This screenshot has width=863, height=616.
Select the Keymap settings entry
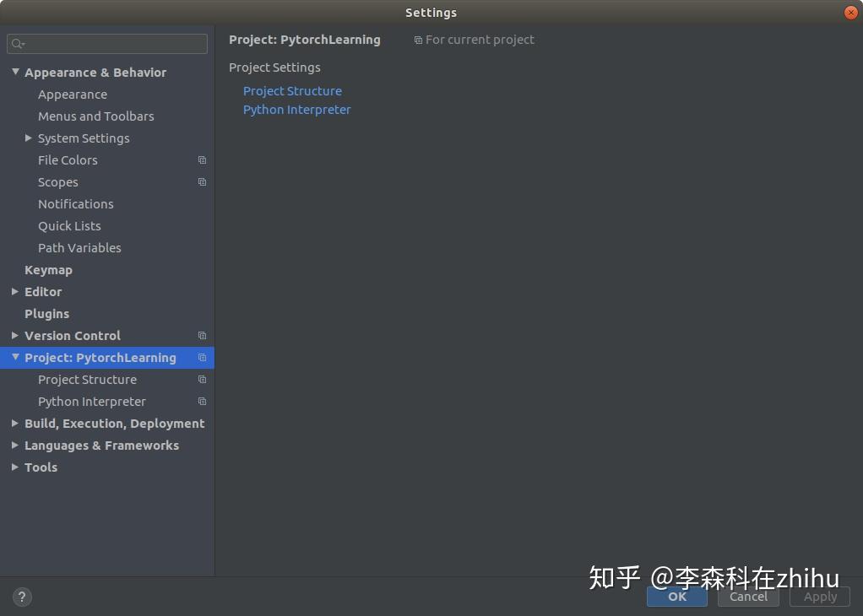48,269
